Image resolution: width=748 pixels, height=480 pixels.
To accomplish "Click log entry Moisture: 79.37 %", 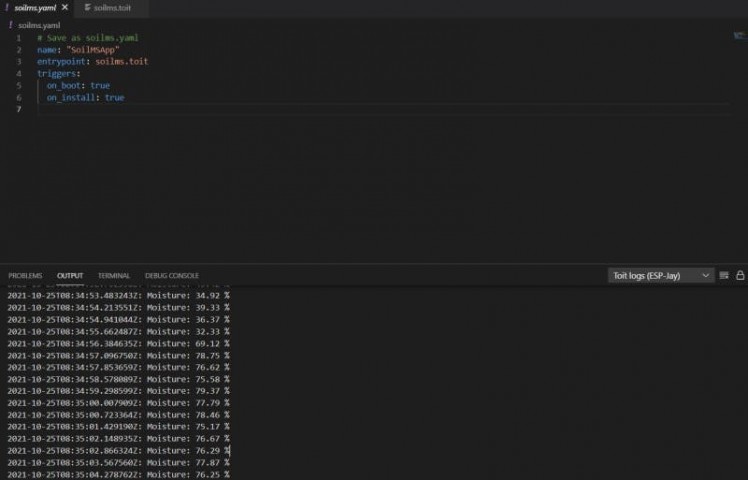I will pyautogui.click(x=118, y=391).
